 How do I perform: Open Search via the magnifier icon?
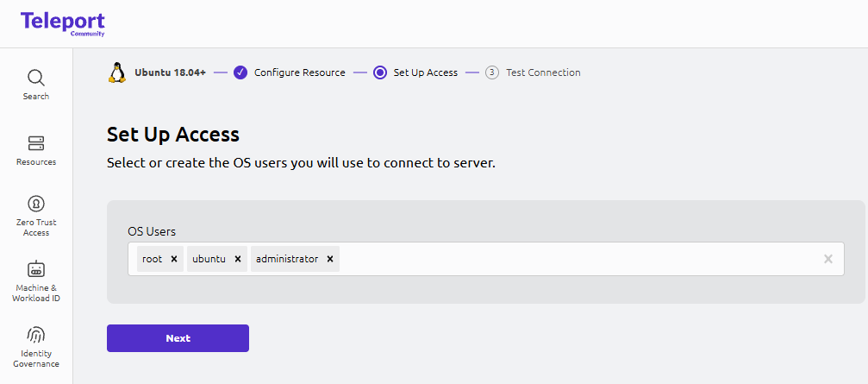(36, 78)
